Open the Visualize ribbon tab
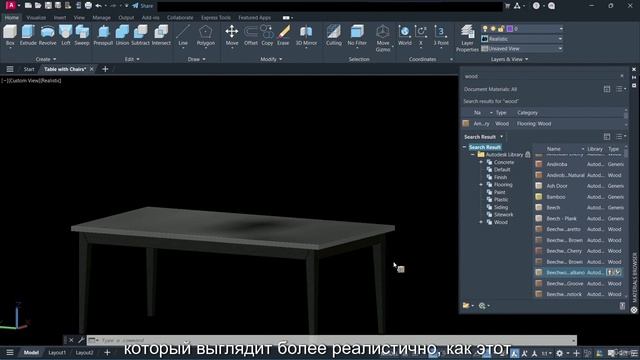The image size is (640, 360). (36, 18)
